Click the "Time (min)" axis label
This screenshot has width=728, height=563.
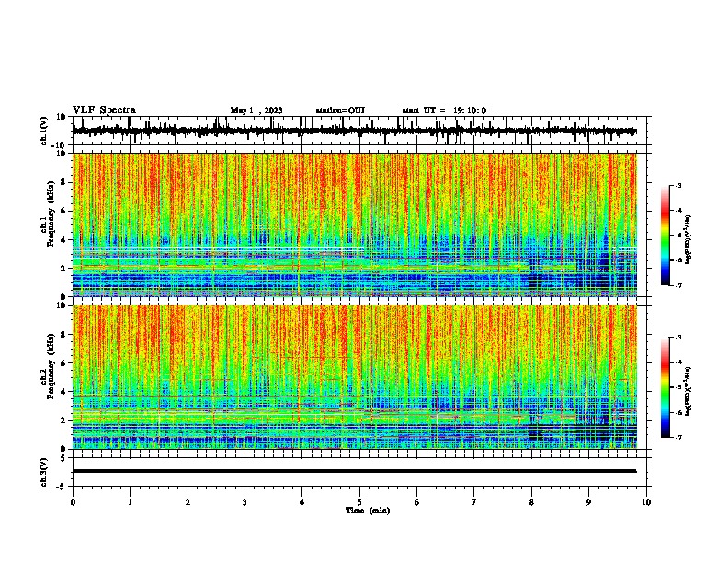368,511
